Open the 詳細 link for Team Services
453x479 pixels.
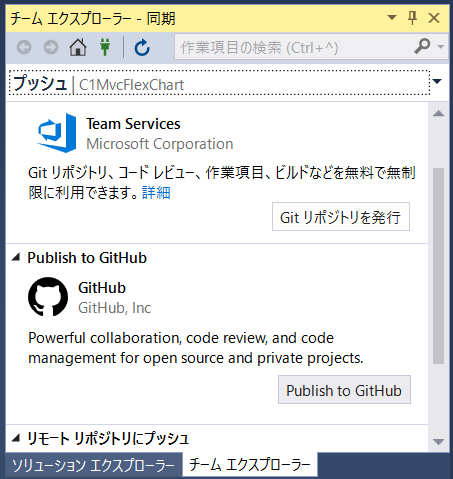pyautogui.click(x=156, y=193)
